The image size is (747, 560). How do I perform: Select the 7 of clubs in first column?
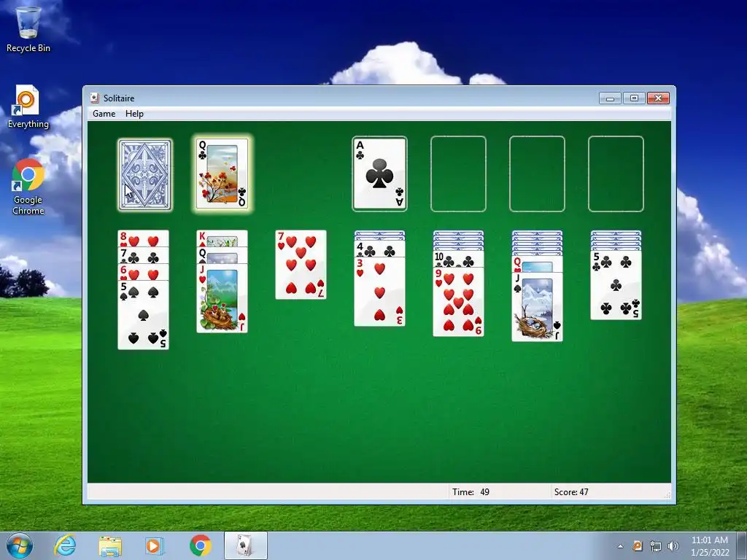coord(144,255)
